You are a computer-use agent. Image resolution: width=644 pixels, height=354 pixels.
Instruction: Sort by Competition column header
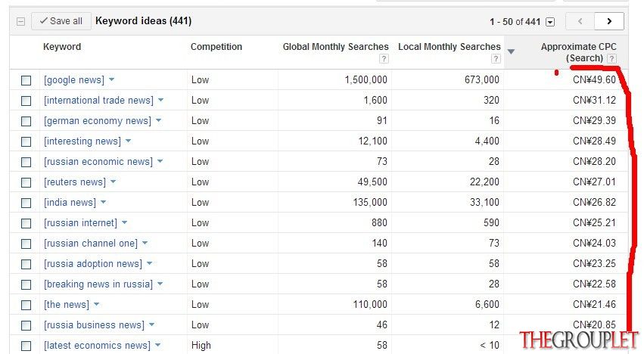(x=216, y=47)
